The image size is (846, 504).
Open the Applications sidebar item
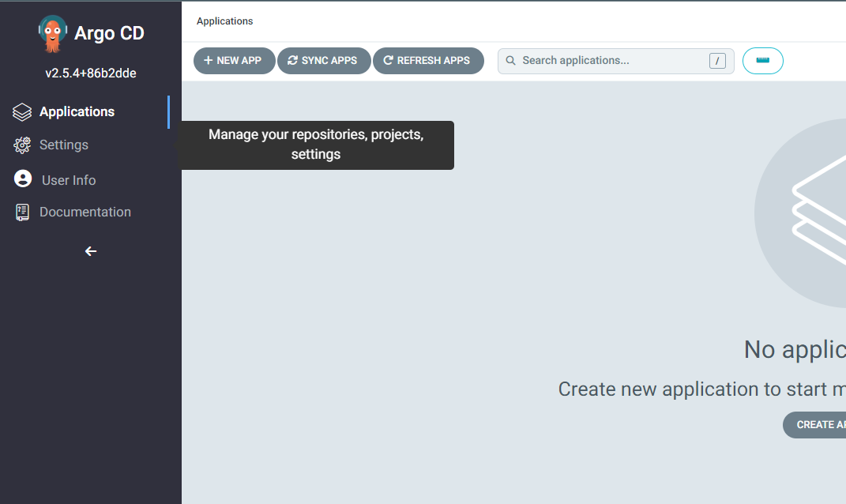[77, 111]
